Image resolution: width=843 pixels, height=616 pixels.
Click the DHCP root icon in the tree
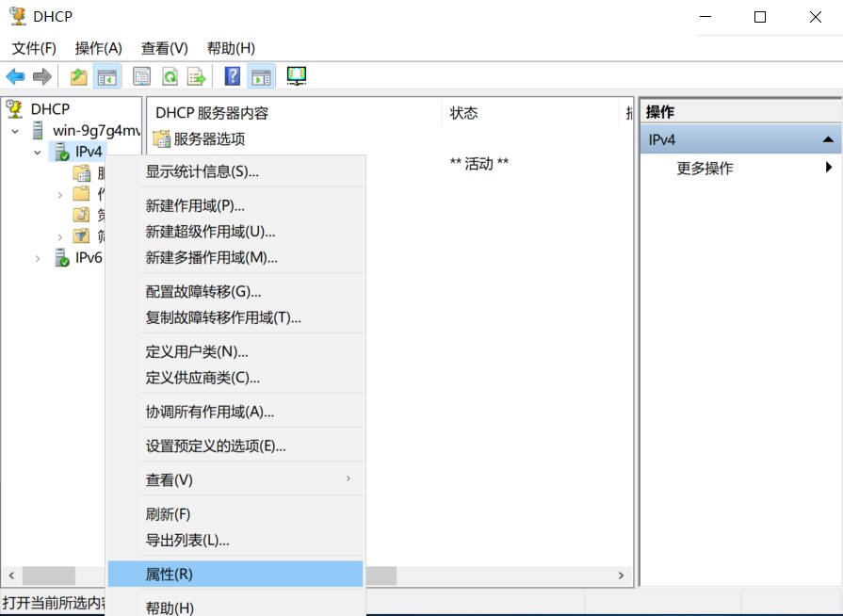pos(15,109)
